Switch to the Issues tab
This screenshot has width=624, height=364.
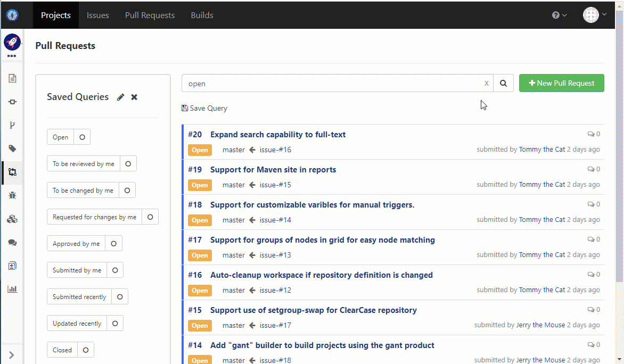point(98,15)
